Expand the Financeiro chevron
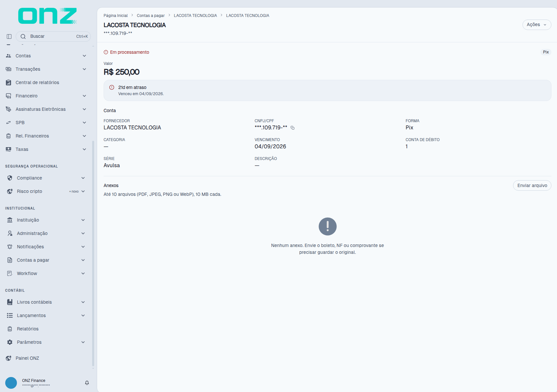This screenshot has height=392, width=557. pyautogui.click(x=84, y=96)
